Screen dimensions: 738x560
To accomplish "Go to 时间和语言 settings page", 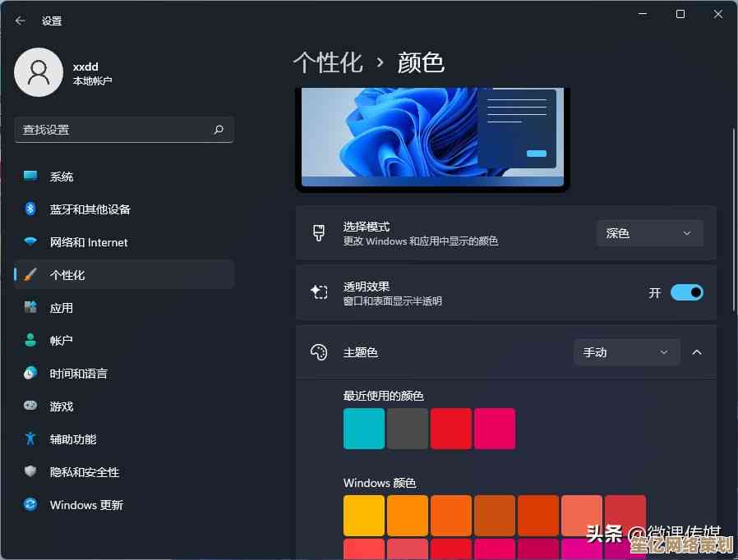I will [78, 374].
